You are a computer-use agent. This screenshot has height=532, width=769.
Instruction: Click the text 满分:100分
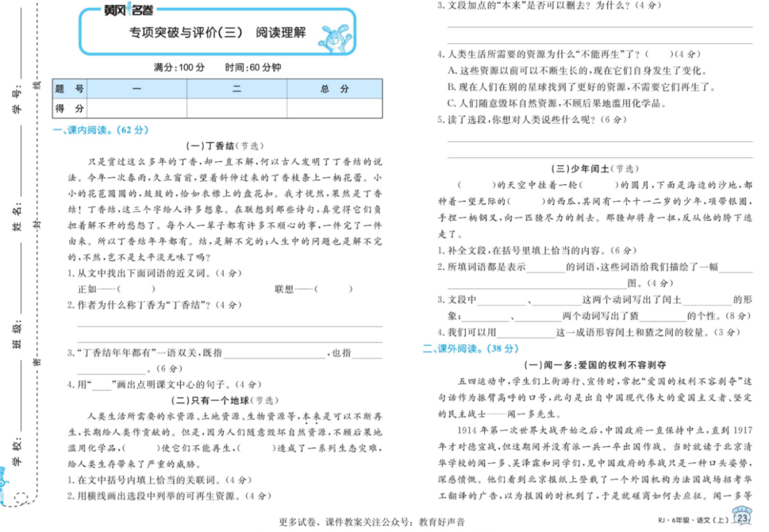coord(179,67)
